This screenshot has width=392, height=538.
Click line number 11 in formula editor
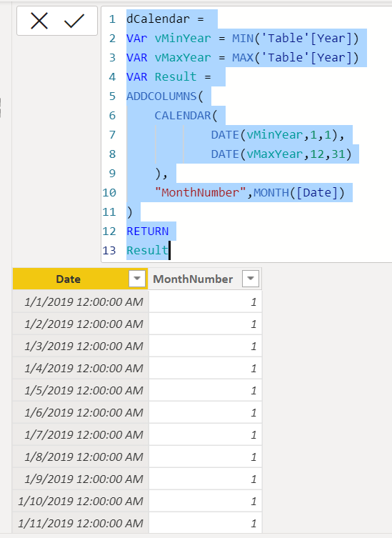click(x=109, y=211)
